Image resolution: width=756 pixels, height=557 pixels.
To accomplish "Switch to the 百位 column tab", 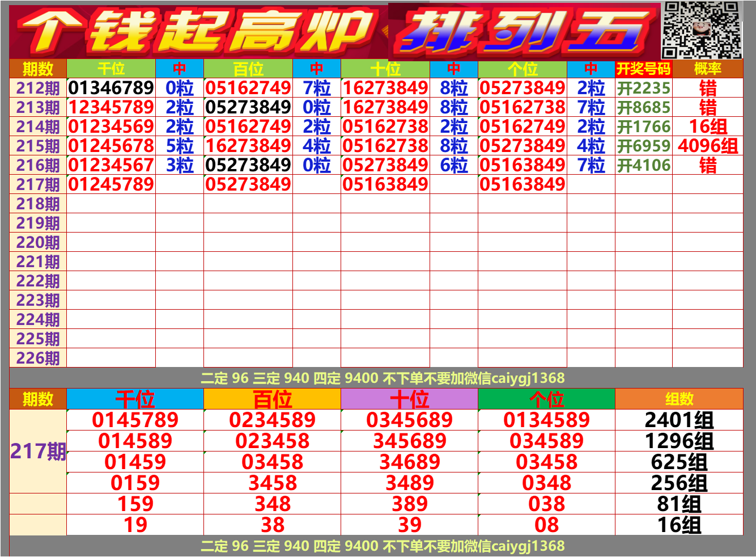I will (x=272, y=398).
